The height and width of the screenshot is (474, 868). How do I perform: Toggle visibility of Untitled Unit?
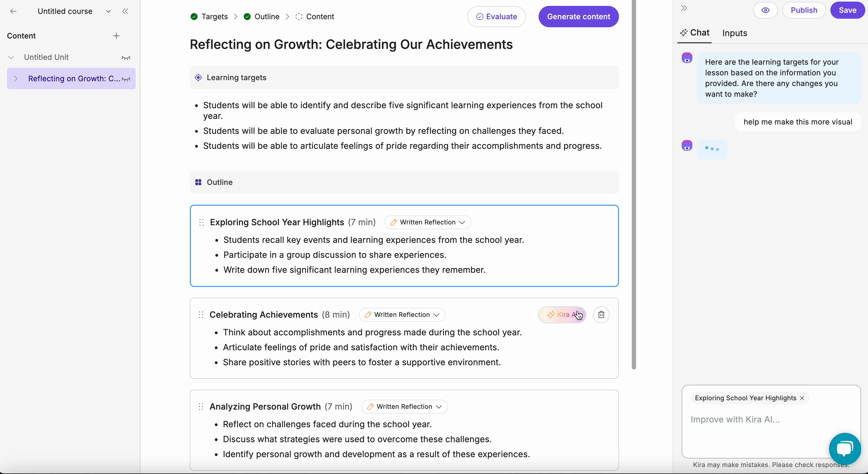coord(126,58)
